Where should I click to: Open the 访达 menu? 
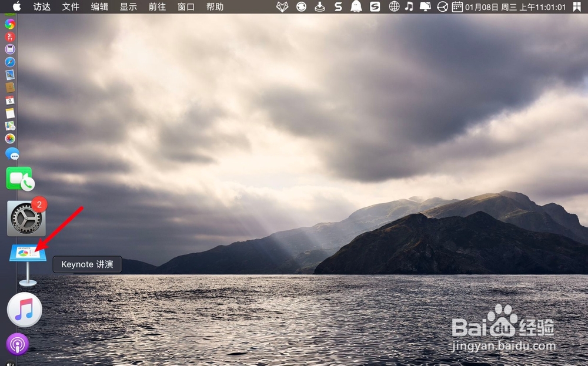click(x=42, y=6)
